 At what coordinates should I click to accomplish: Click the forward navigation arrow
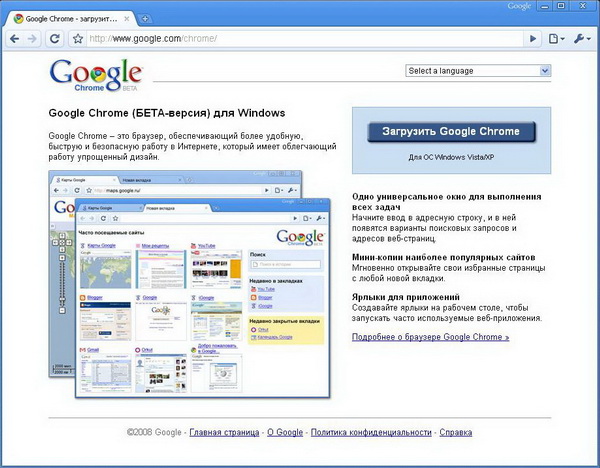coord(33,39)
